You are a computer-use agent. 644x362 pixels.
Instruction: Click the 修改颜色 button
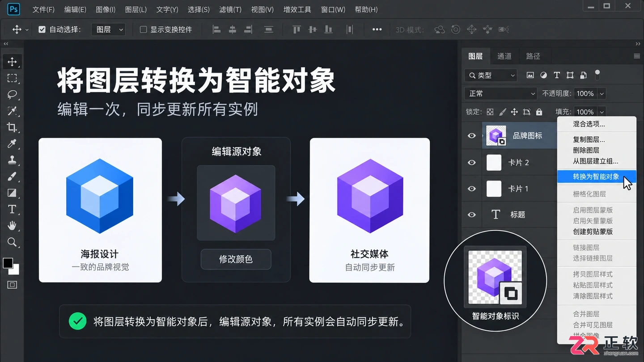[236, 259]
